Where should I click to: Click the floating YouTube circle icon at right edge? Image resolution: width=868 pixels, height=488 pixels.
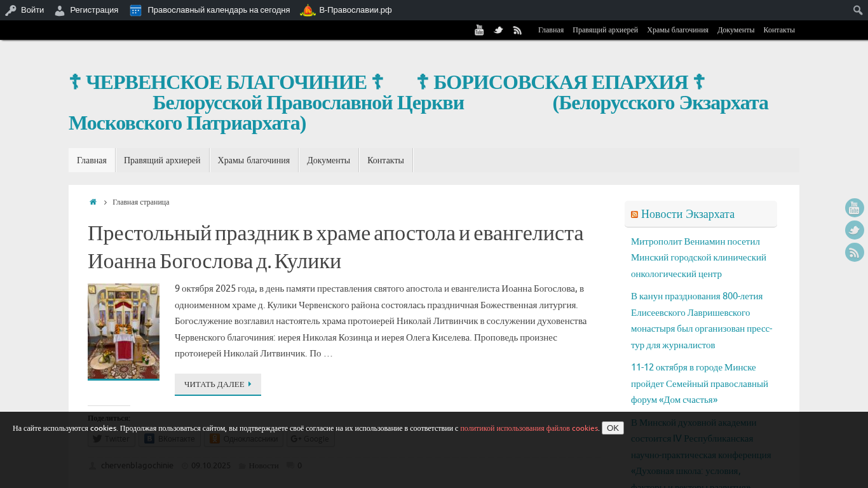pos(854,208)
